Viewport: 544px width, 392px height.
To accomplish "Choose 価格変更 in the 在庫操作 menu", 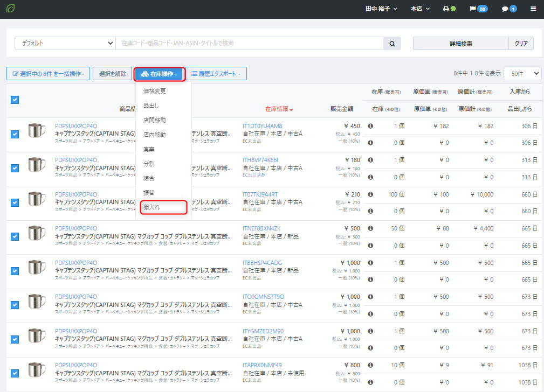I will coord(154,91).
